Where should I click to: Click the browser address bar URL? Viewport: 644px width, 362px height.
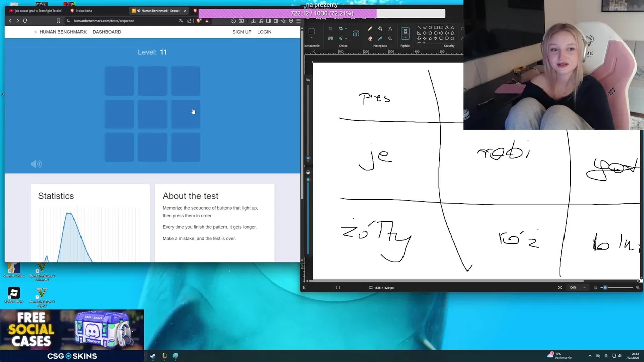[104, 21]
